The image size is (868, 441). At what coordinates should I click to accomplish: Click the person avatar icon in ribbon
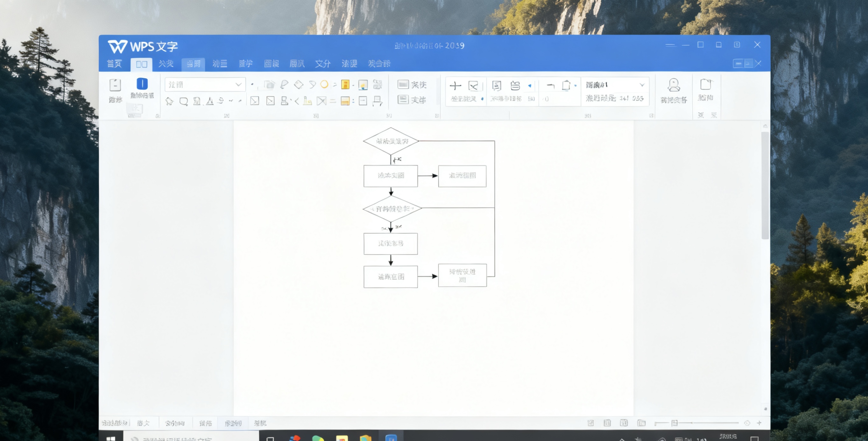(674, 85)
